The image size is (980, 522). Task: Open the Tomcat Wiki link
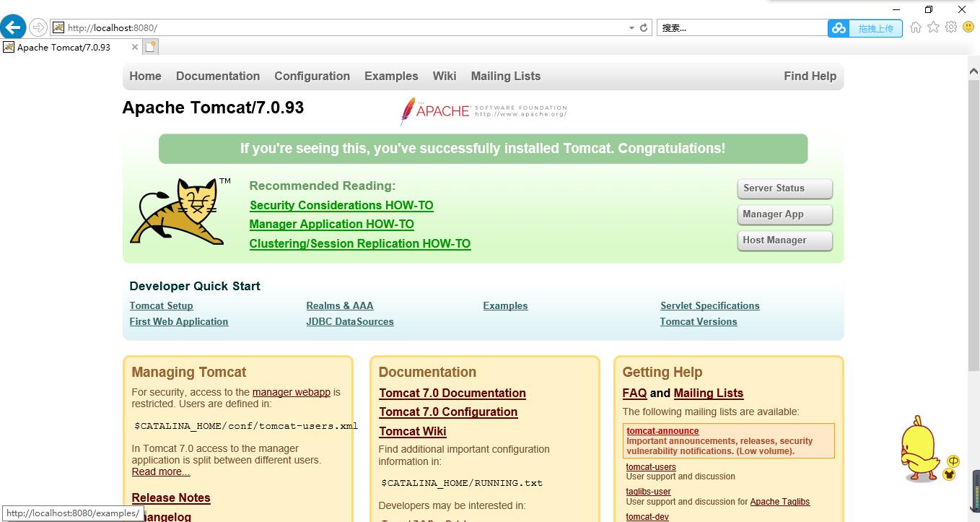[x=413, y=432]
